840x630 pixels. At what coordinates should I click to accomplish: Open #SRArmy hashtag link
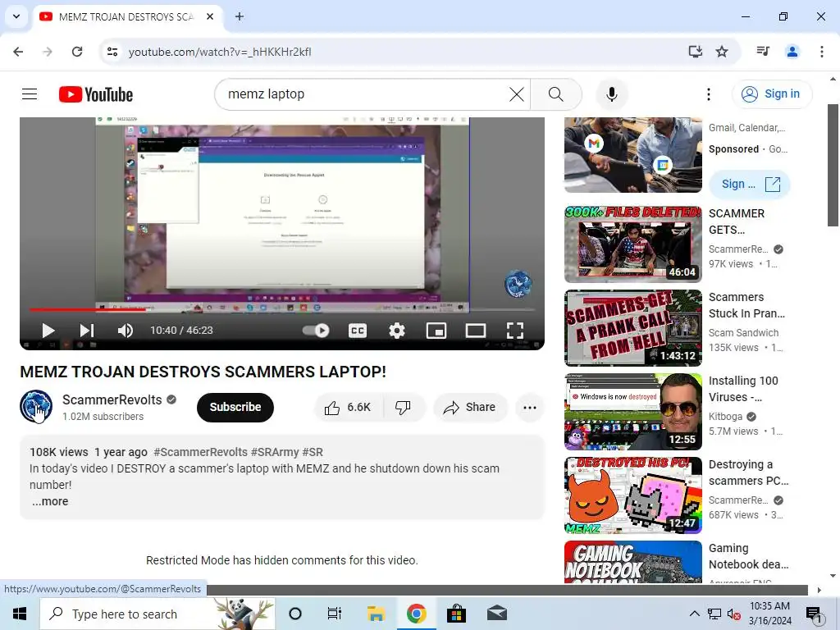(275, 452)
